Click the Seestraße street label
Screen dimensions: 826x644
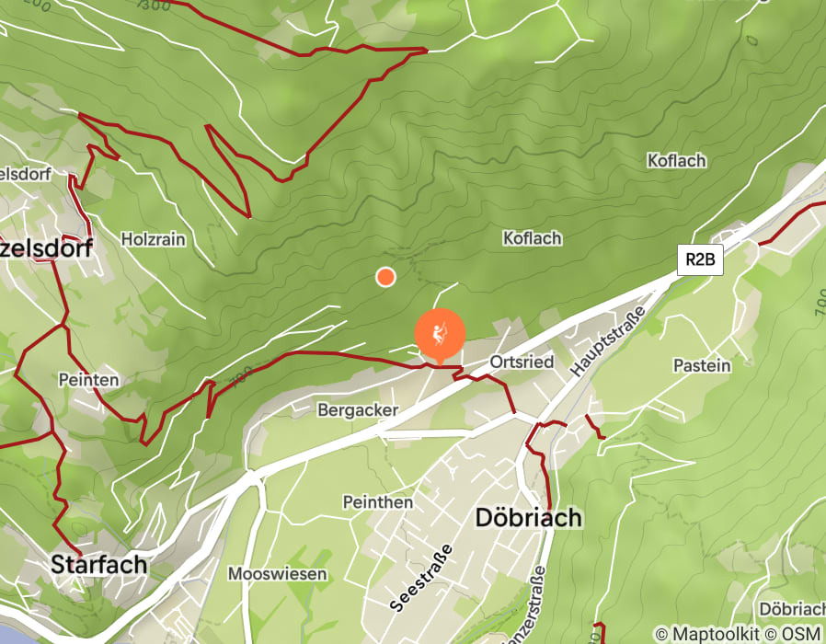click(421, 578)
